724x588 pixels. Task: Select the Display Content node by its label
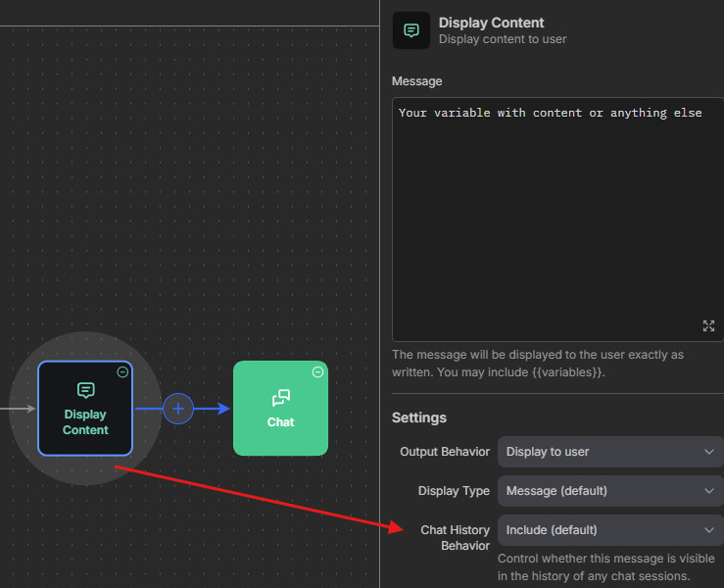pos(85,422)
